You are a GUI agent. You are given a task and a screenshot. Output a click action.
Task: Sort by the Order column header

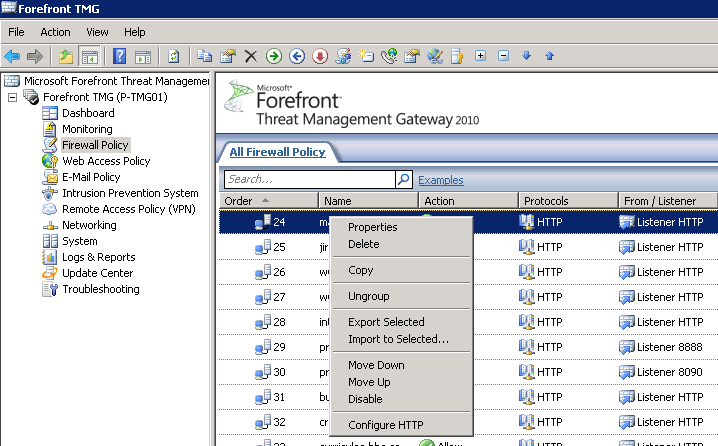click(x=268, y=201)
